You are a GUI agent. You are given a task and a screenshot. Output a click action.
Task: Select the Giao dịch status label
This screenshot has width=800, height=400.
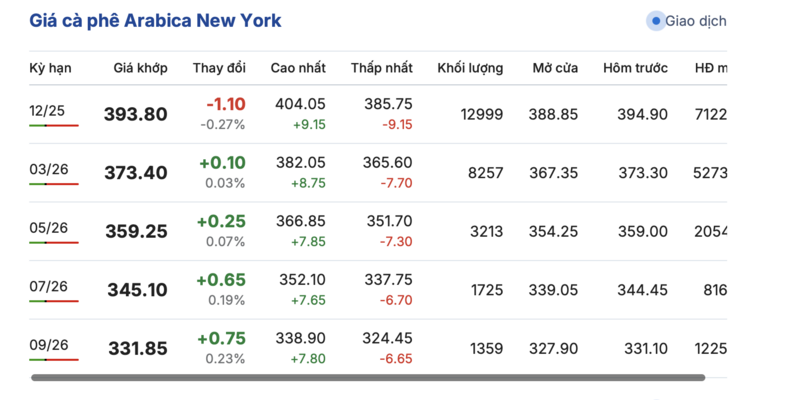(x=695, y=21)
